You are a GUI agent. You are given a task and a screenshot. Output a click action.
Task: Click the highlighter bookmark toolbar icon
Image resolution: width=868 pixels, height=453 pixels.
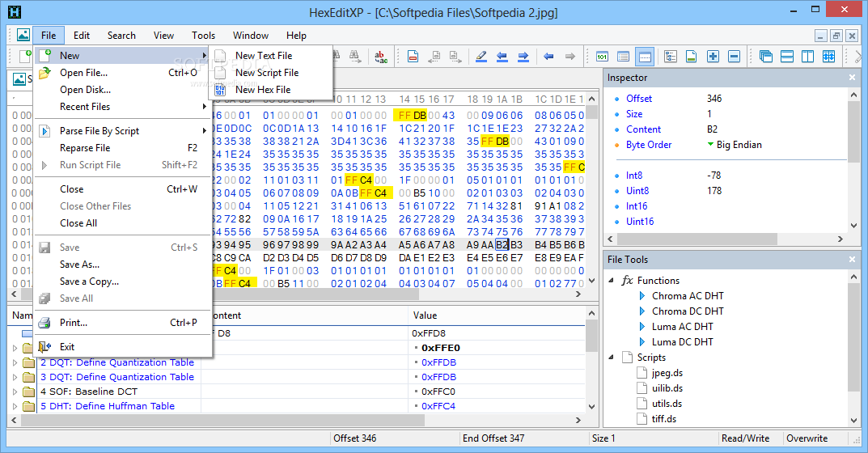pyautogui.click(x=481, y=57)
